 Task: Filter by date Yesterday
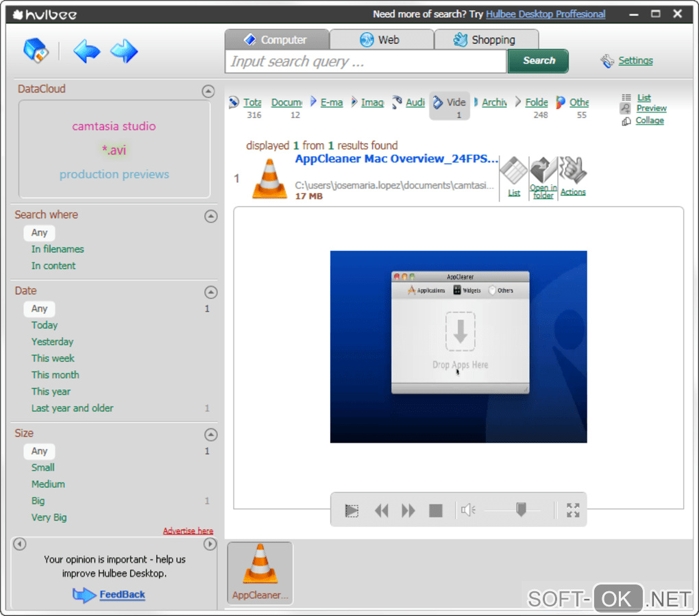click(x=52, y=342)
